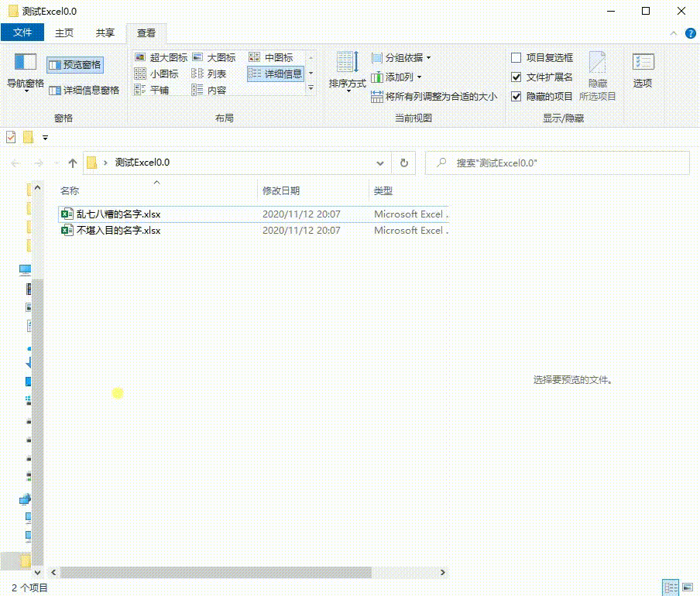Click the horizontal scrollbar thumb in file list
This screenshot has height=596, width=700.
pyautogui.click(x=216, y=572)
